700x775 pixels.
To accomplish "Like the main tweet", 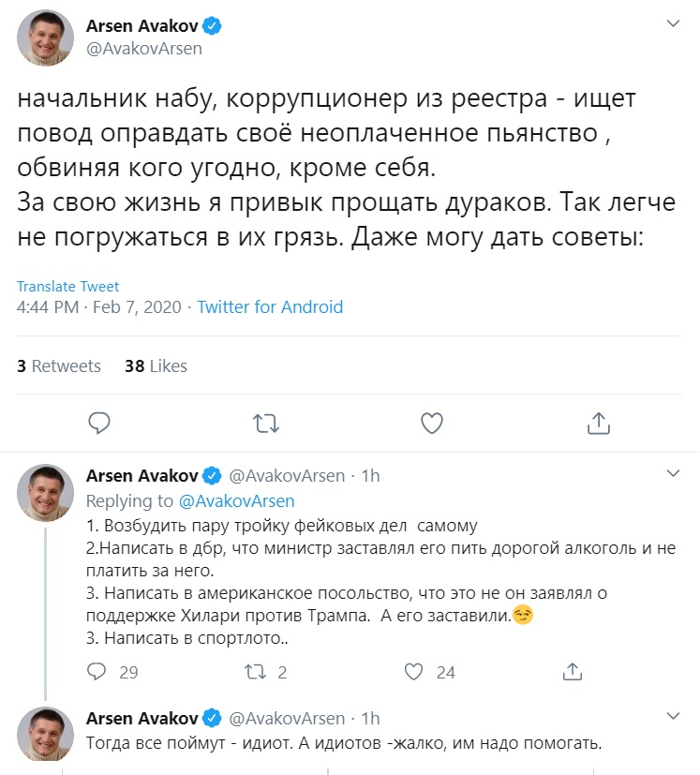I will (x=431, y=424).
